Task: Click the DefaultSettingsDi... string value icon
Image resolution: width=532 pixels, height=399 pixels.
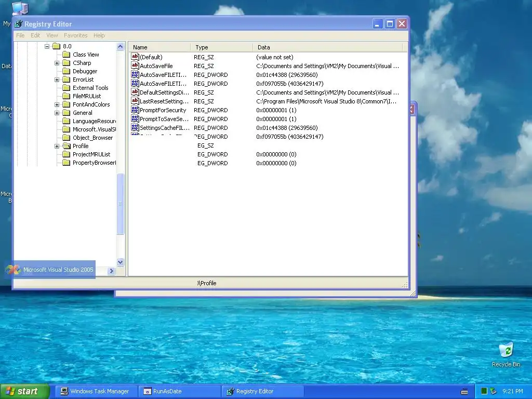Action: pos(135,92)
